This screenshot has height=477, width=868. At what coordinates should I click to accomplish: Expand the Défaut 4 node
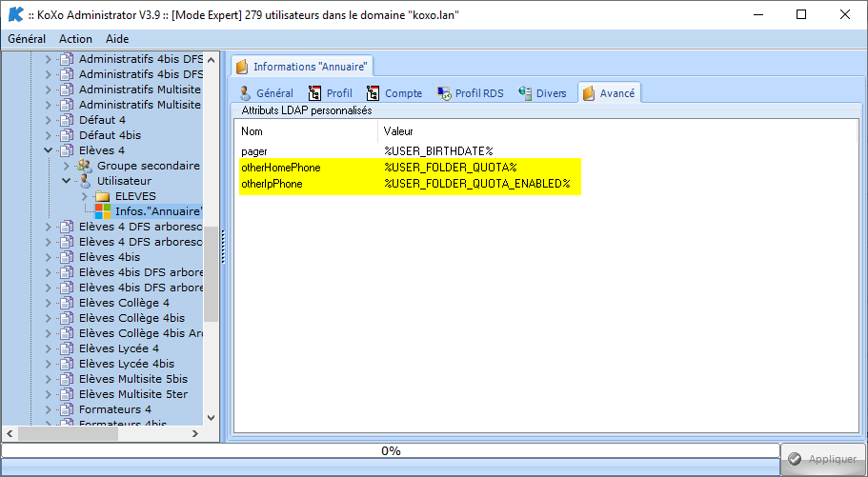49,120
